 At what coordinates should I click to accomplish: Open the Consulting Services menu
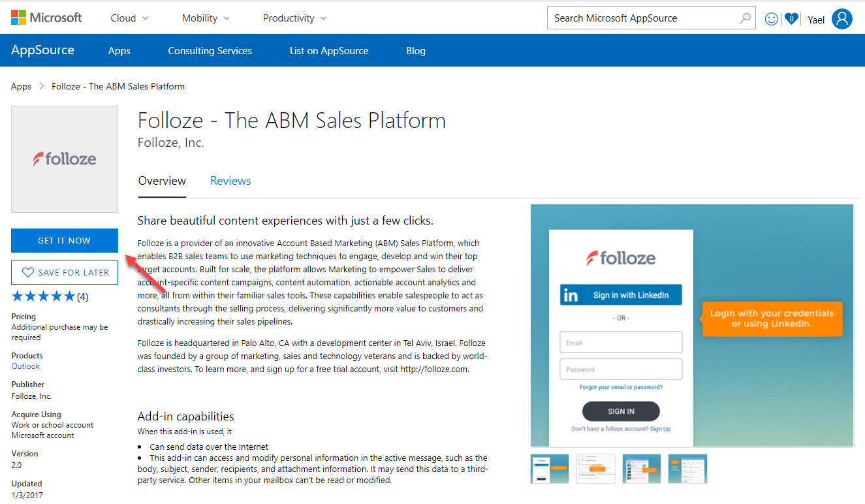click(x=210, y=50)
